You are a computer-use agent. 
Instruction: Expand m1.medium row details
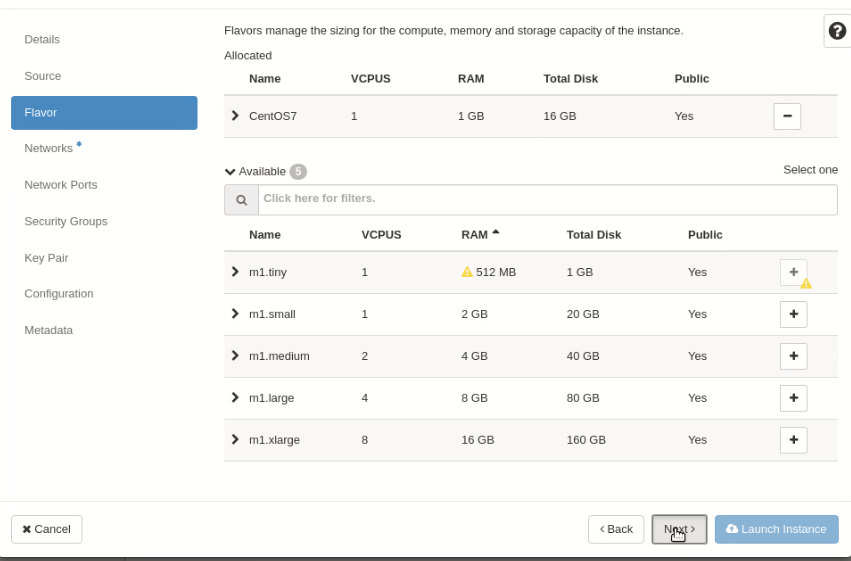(235, 355)
